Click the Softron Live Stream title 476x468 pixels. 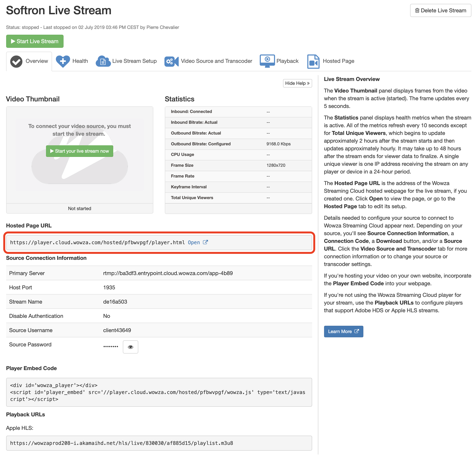point(58,10)
